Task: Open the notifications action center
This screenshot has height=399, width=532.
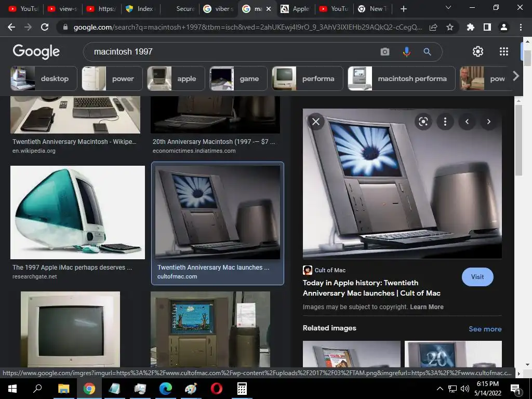Action: [x=515, y=389]
